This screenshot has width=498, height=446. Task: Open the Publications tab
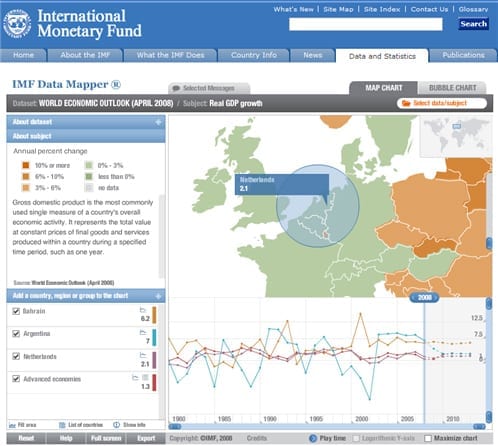[463, 55]
